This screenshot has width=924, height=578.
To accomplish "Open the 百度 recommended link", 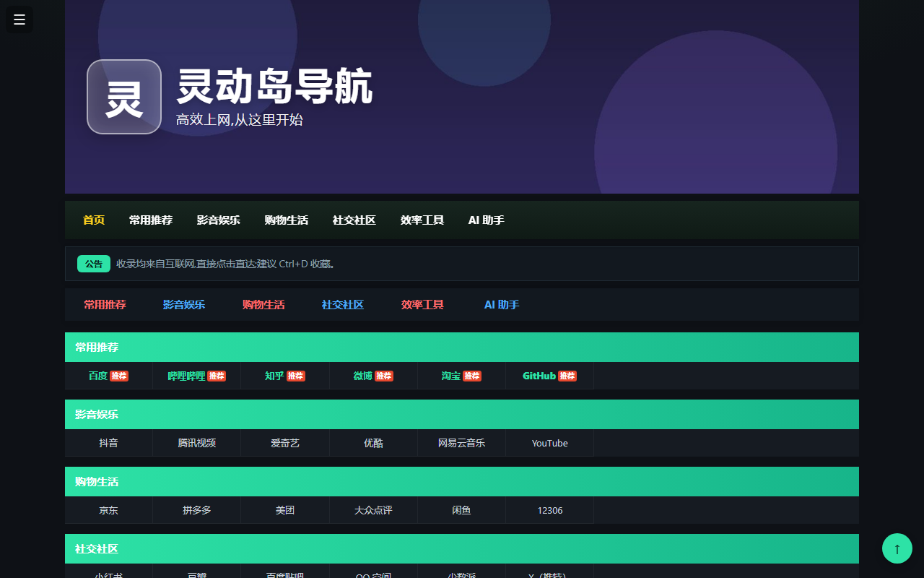I will coord(109,376).
